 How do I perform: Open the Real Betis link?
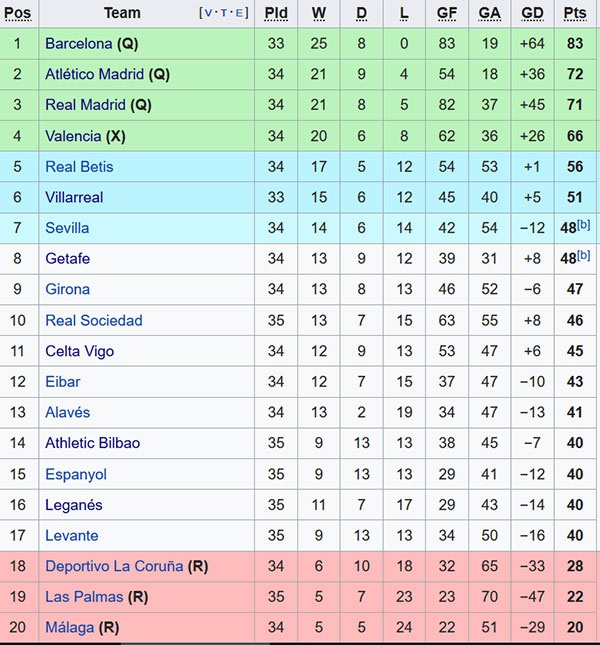(x=79, y=167)
